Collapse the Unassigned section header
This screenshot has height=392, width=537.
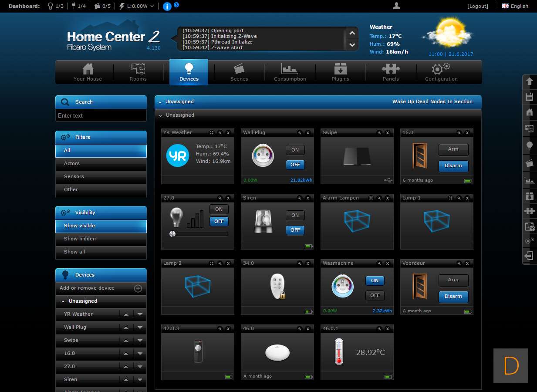click(x=160, y=102)
